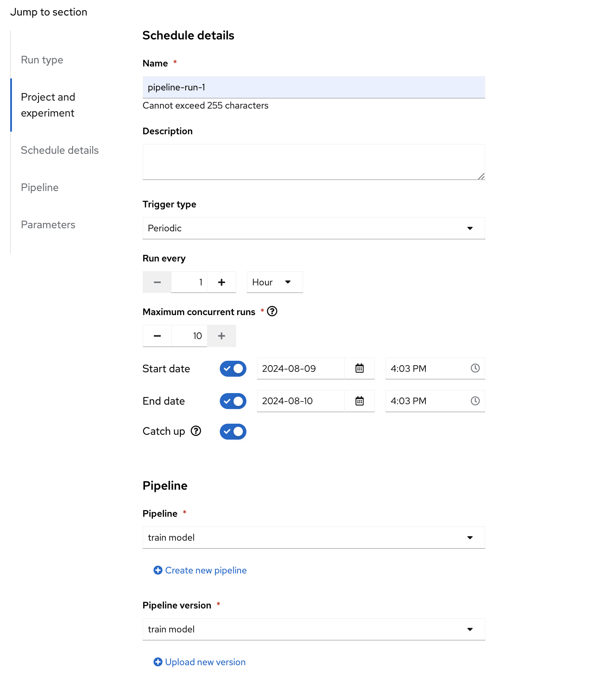Screen dimensions: 616x694
Task: Click the clock icon in Start date time field
Action: tap(475, 368)
